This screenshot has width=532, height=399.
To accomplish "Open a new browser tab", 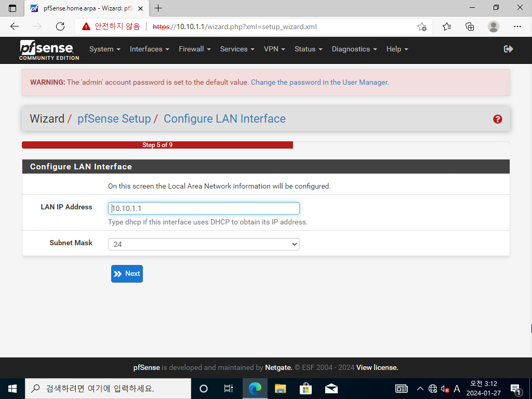I will tap(158, 8).
